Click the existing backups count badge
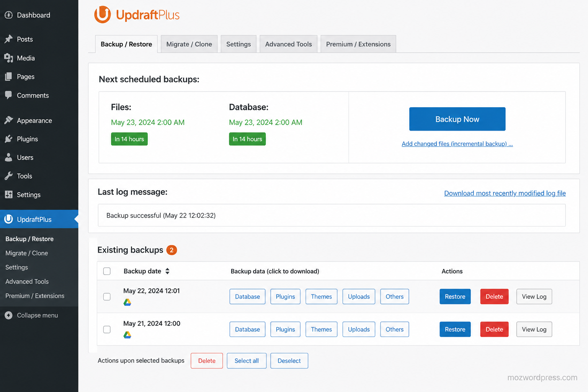 point(171,250)
